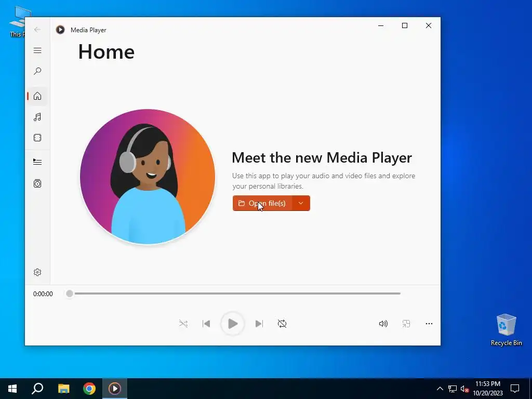
Task: Show hidden system tray icons
Action: [x=440, y=389]
